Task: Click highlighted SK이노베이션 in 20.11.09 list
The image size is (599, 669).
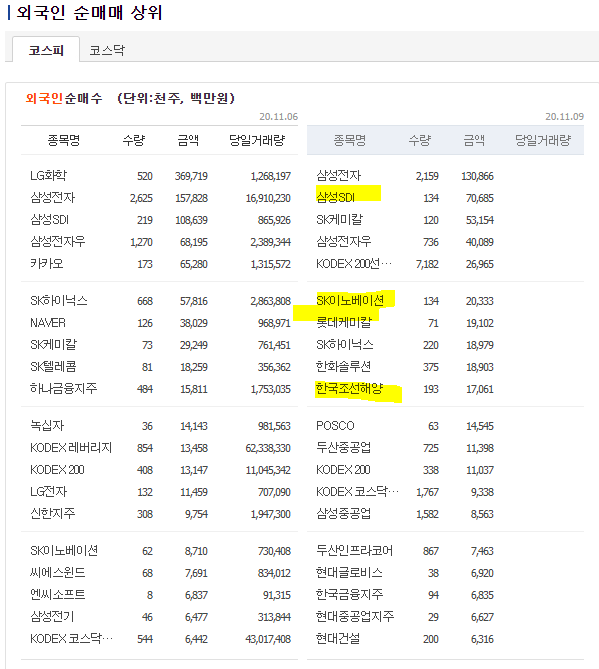Action: (x=350, y=300)
